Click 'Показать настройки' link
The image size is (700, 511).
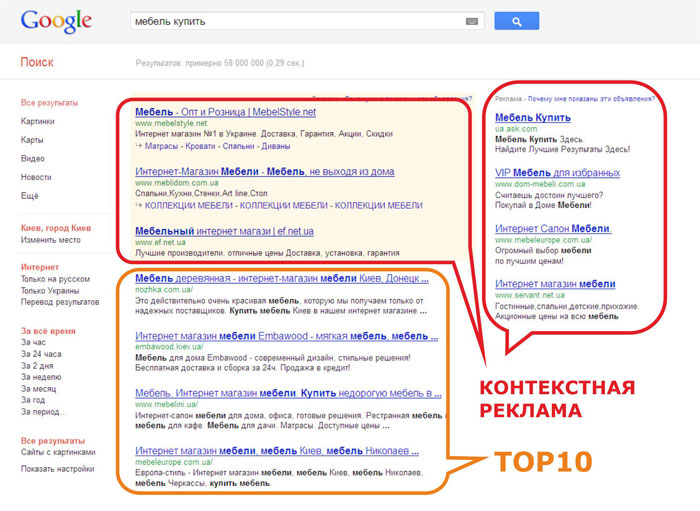[58, 469]
